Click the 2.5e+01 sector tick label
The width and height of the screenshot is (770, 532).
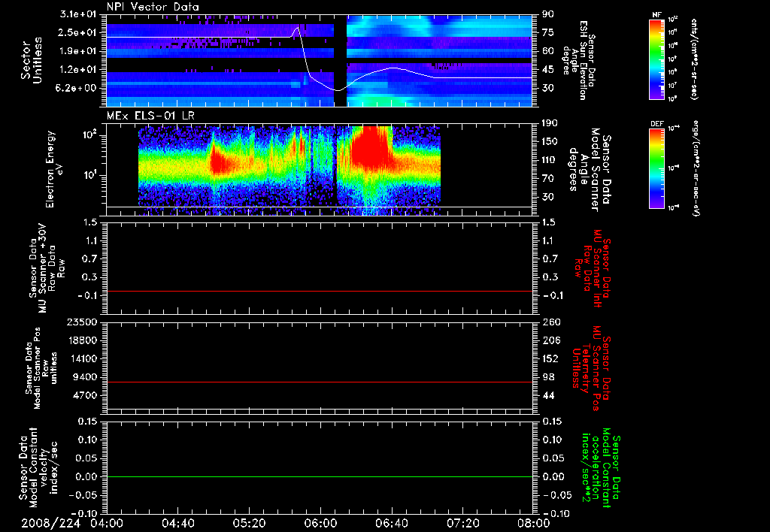click(78, 32)
